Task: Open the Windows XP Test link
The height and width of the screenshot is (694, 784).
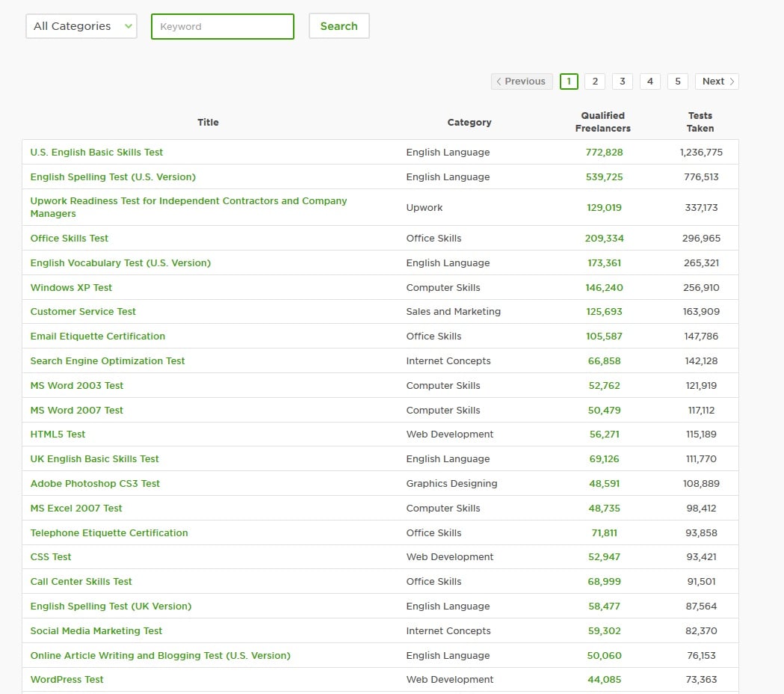Action: [71, 287]
